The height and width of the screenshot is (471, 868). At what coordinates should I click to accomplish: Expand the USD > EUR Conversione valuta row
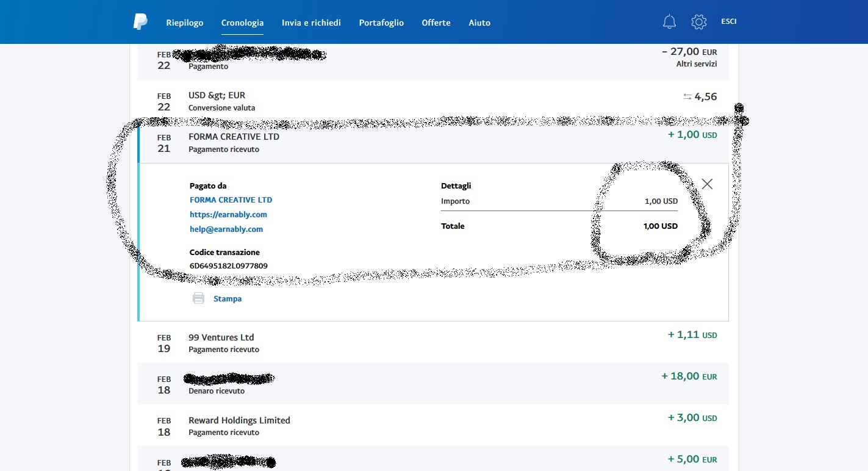pyautogui.click(x=433, y=101)
